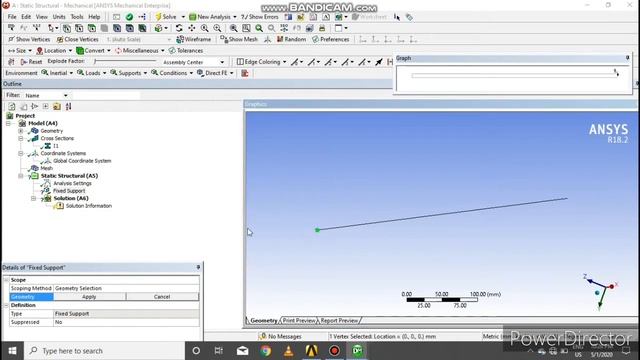Click Apply in Geometry row
Viewport: 640px width, 360px height.
click(x=89, y=297)
